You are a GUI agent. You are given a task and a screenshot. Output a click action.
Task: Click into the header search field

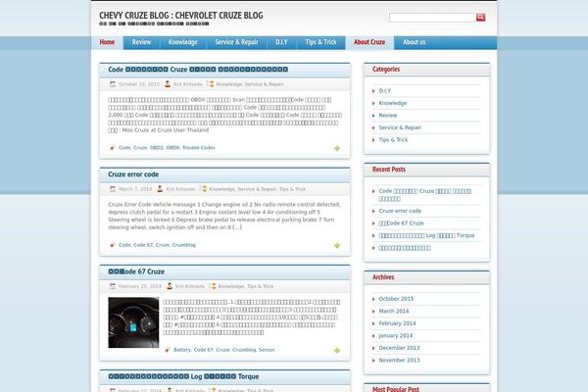coord(432,18)
